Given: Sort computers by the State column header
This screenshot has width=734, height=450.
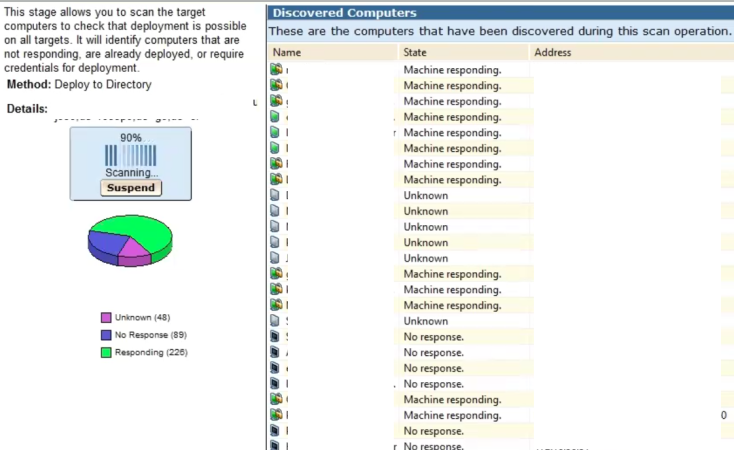Looking at the screenshot, I should click(x=463, y=52).
